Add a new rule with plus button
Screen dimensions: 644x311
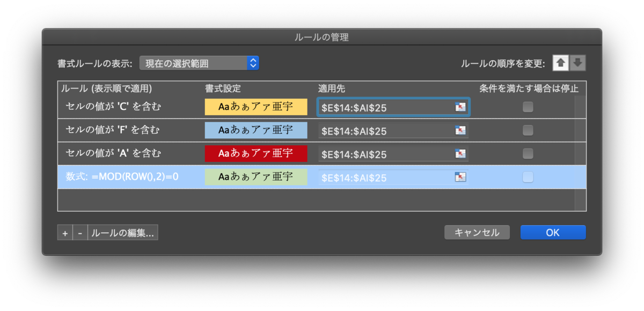(64, 233)
